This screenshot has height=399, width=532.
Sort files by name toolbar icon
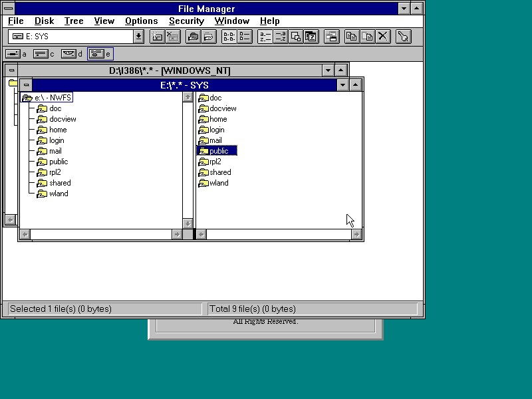[x=265, y=37]
